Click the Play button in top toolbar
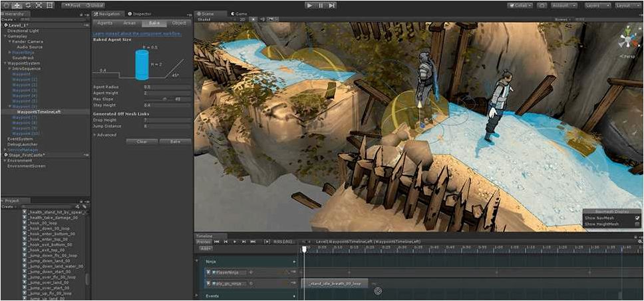 310,5
